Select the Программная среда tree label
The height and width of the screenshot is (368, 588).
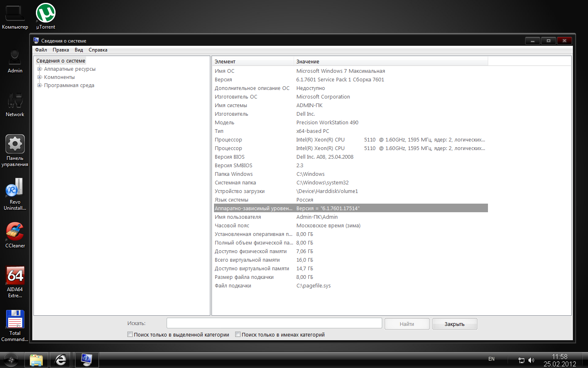(69, 85)
